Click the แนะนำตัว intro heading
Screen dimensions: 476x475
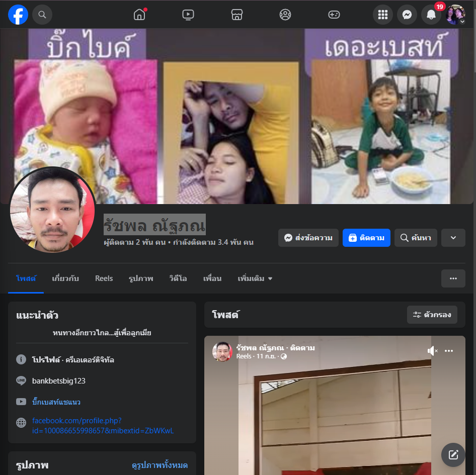[37, 316]
